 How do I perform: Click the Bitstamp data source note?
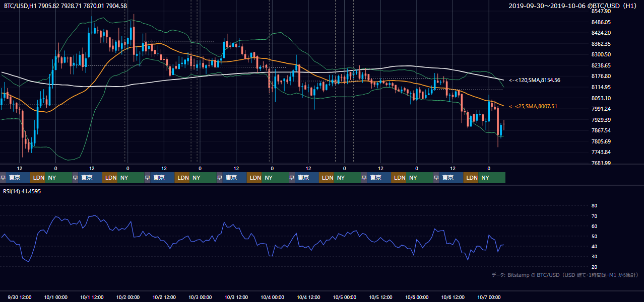[565, 275]
